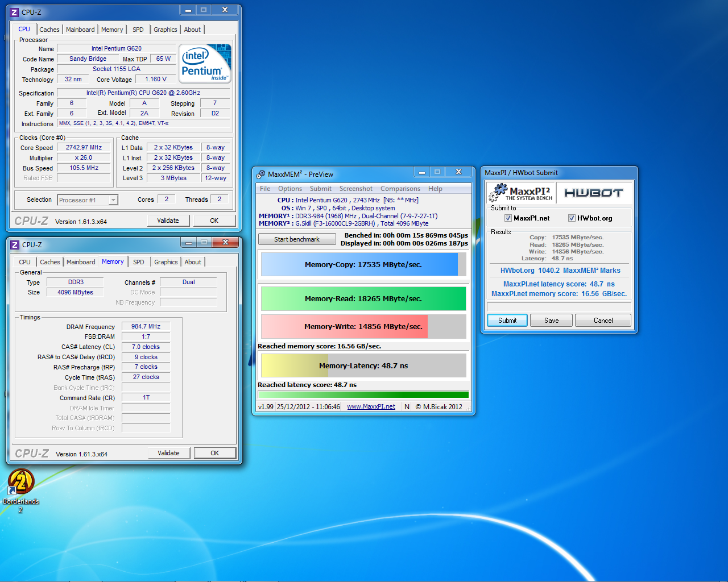The height and width of the screenshot is (582, 728).
Task: Click the empty field above Submit button
Action: 559,307
